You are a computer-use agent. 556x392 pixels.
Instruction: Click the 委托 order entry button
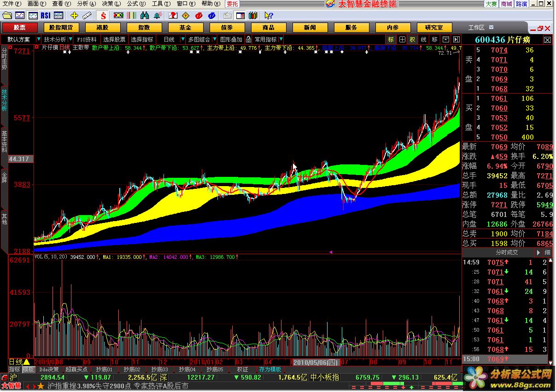[x=232, y=4]
